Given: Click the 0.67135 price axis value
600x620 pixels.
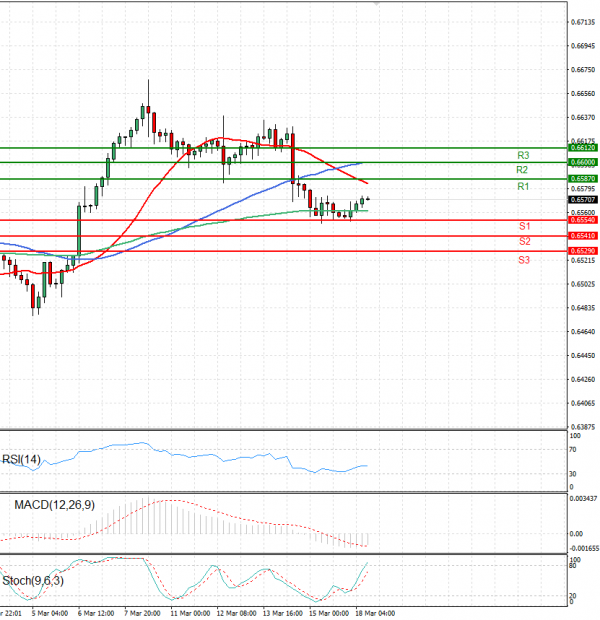Looking at the screenshot, I should (x=583, y=23).
